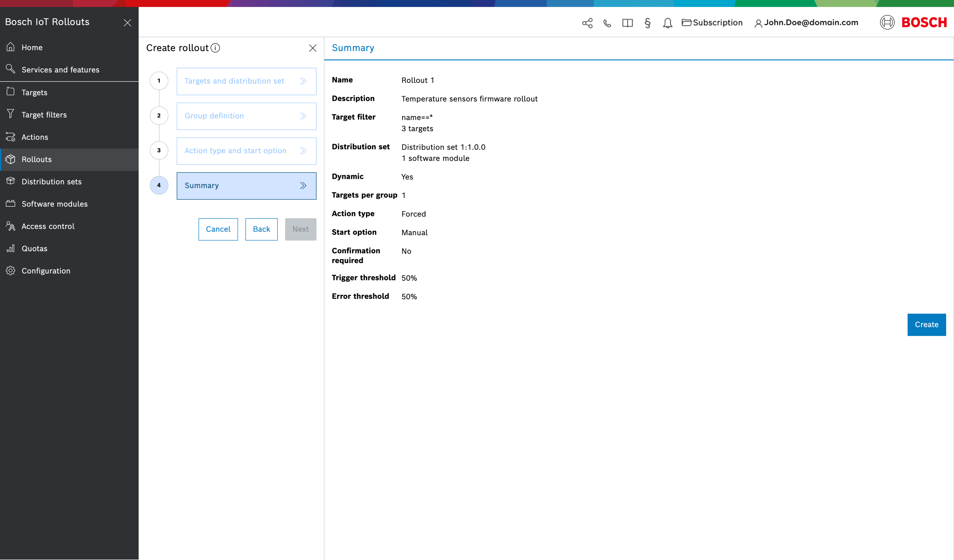954x560 pixels.
Task: Click chevron on Group definition step
Action: [x=303, y=116]
